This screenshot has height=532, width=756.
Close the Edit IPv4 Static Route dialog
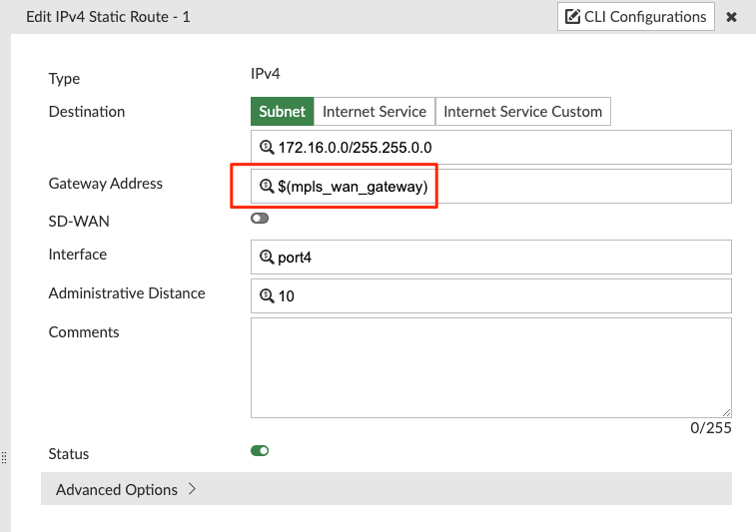[x=732, y=17]
